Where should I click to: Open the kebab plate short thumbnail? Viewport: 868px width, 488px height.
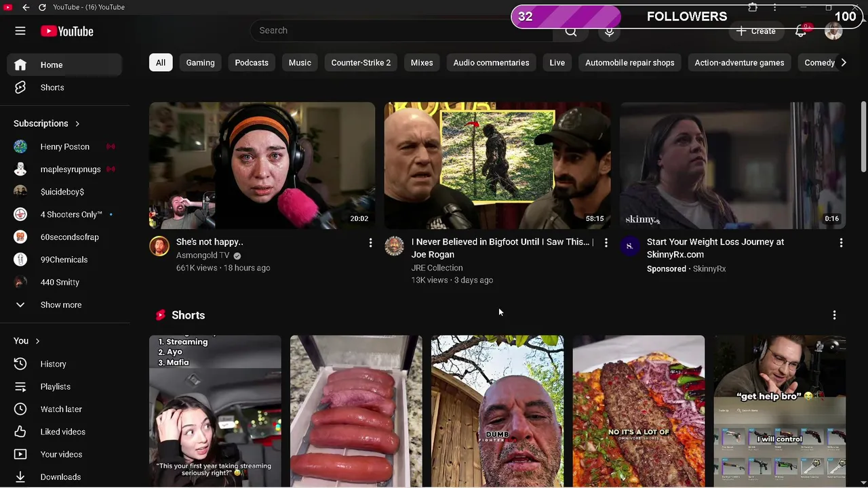click(x=638, y=411)
